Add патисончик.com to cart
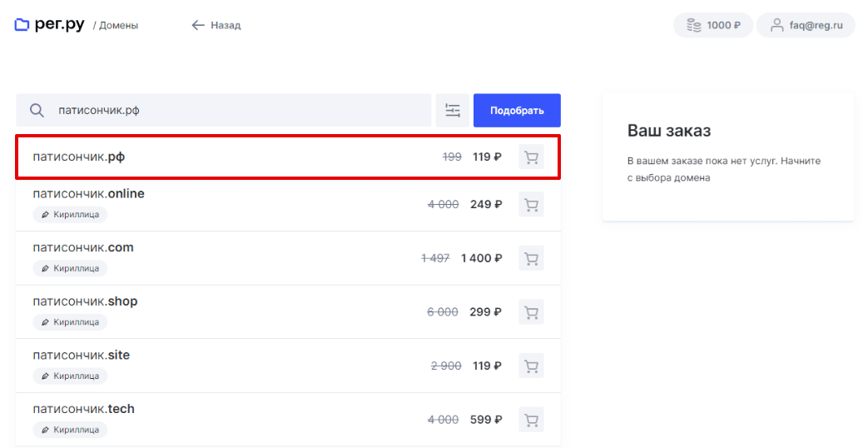The image size is (868, 448). [531, 258]
